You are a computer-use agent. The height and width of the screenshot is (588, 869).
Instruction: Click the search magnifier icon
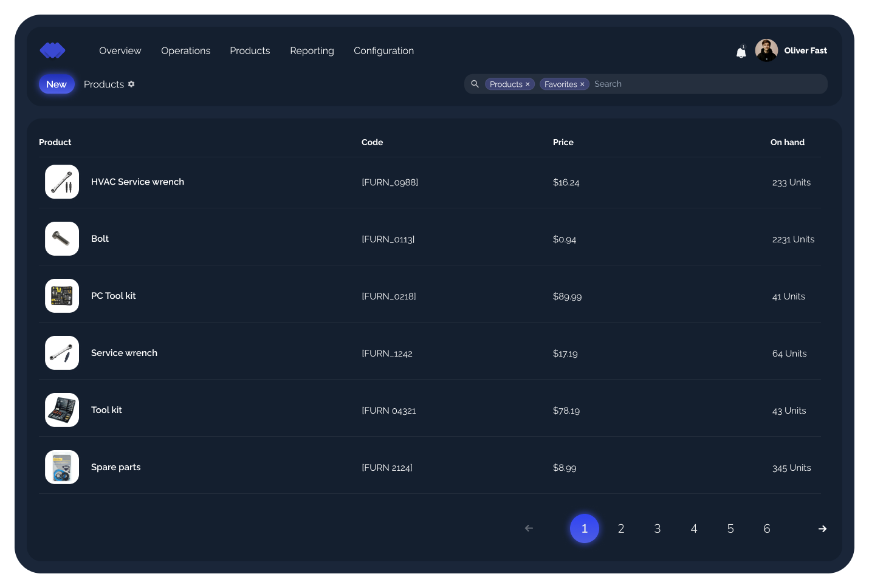point(475,84)
